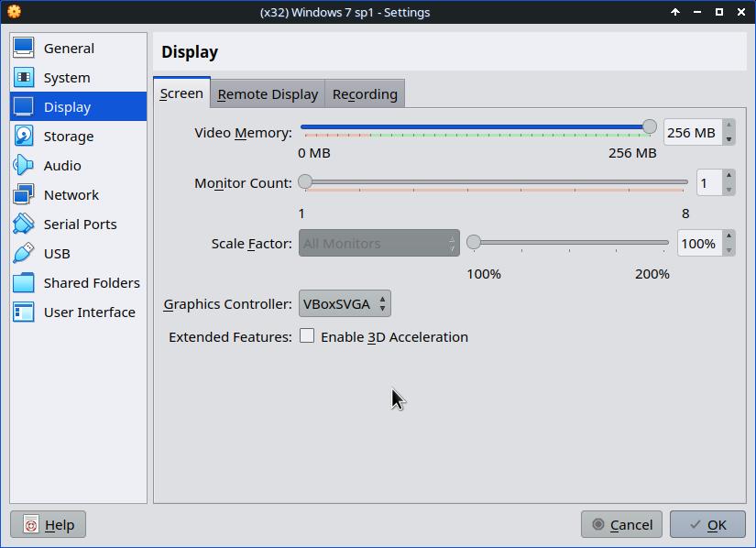
Task: Increase scale factor with up arrow
Action: [729, 236]
